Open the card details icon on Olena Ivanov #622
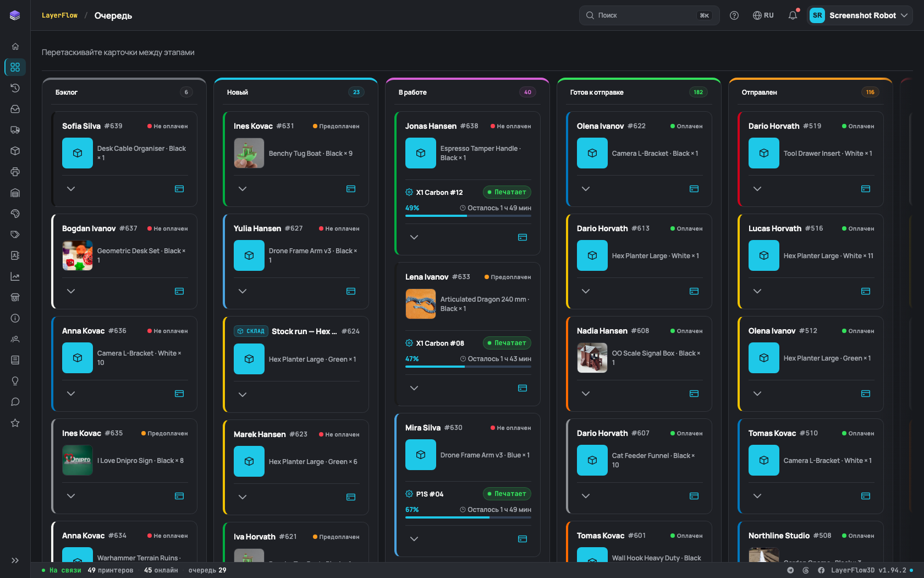Screen dimensions: 924x578 [x=694, y=189]
